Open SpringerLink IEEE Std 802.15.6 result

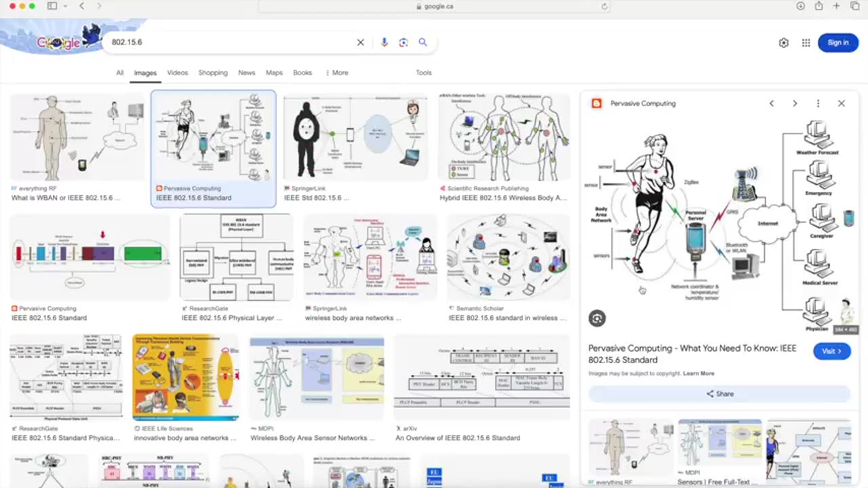355,138
